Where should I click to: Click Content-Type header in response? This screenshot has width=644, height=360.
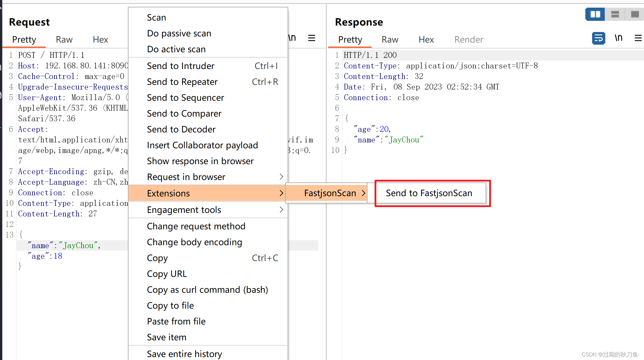tap(441, 66)
